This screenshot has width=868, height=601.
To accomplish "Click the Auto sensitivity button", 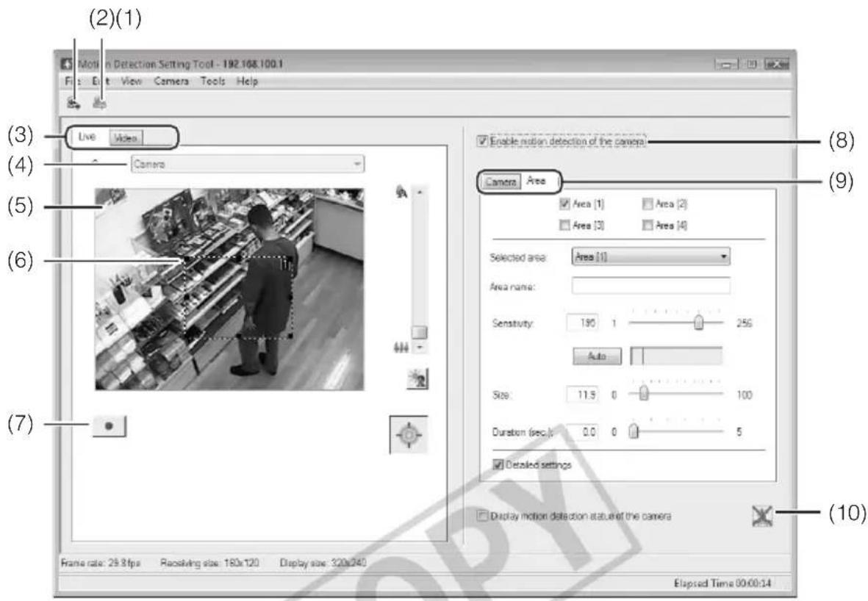I will click(597, 356).
